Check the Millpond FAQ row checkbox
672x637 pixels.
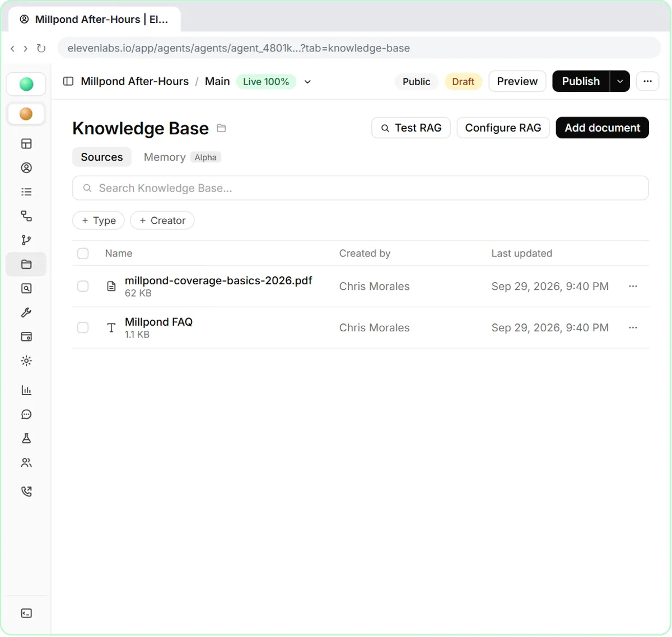point(83,327)
